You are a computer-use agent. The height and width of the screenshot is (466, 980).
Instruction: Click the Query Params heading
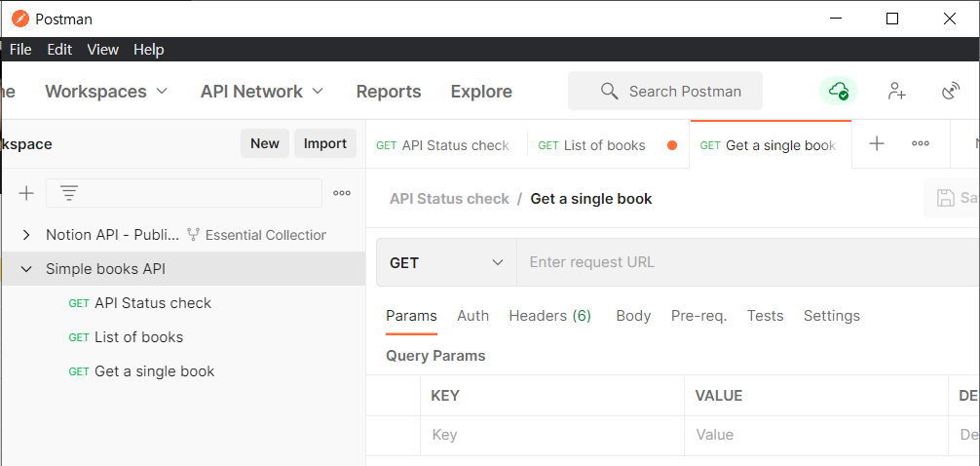(x=435, y=356)
